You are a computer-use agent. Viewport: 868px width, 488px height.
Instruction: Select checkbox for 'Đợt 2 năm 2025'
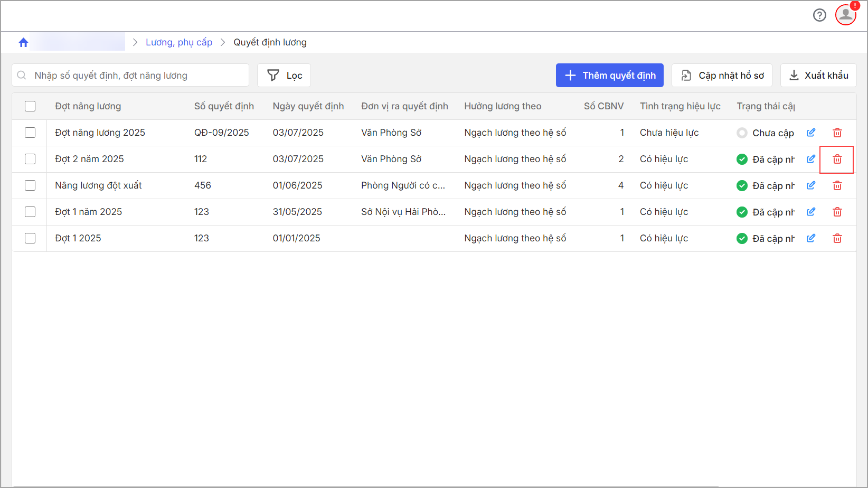(x=30, y=159)
